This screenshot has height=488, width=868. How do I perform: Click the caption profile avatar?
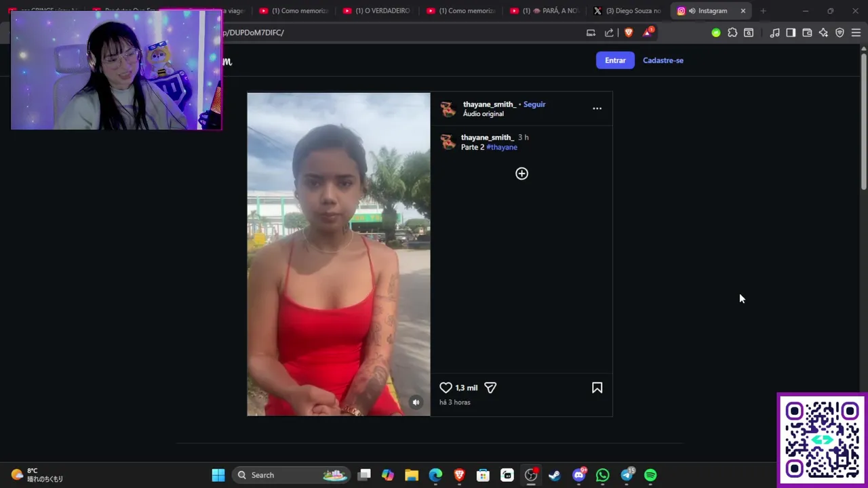[x=448, y=142]
